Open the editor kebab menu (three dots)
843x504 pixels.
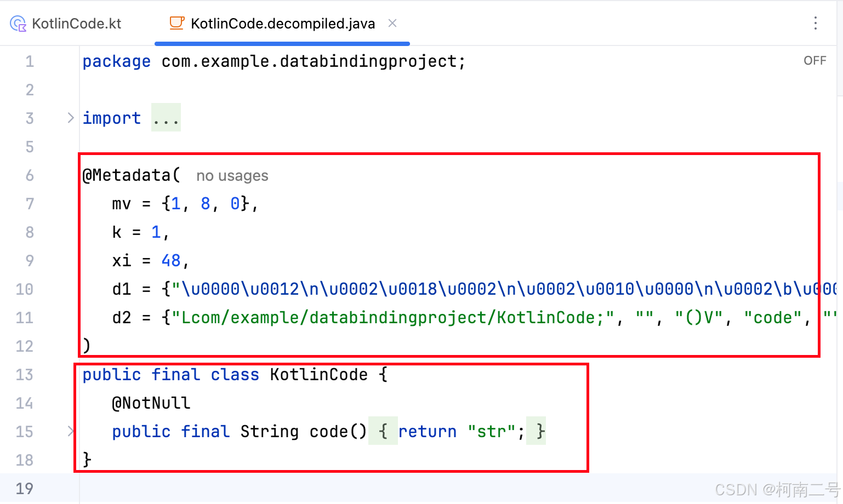(x=816, y=23)
